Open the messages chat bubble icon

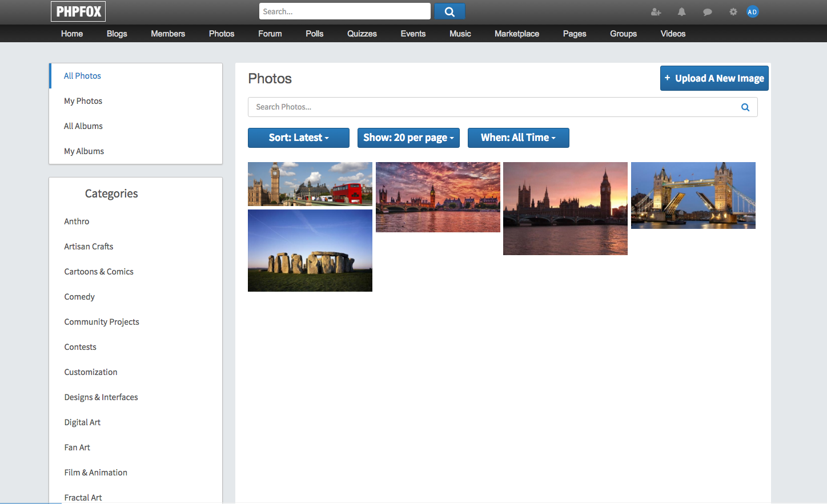point(707,12)
